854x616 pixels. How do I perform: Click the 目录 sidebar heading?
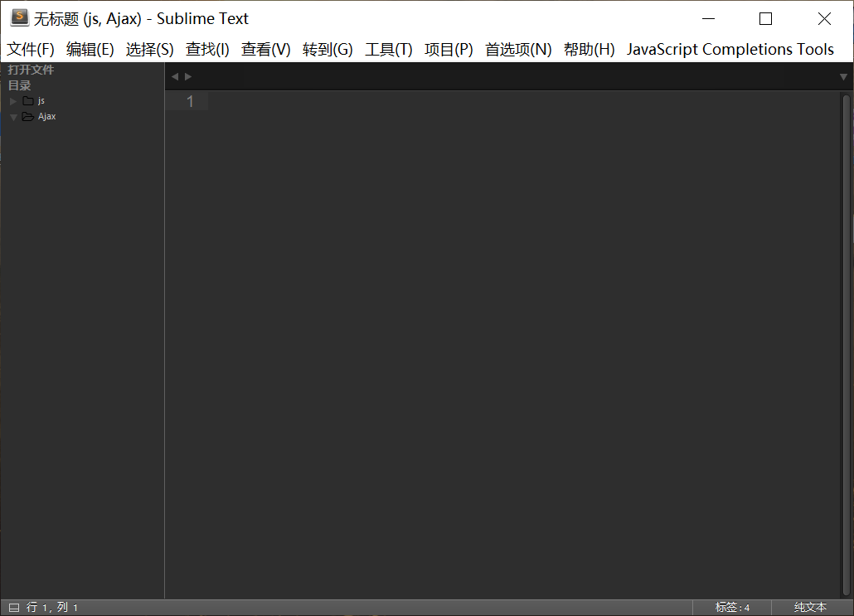[x=20, y=85]
